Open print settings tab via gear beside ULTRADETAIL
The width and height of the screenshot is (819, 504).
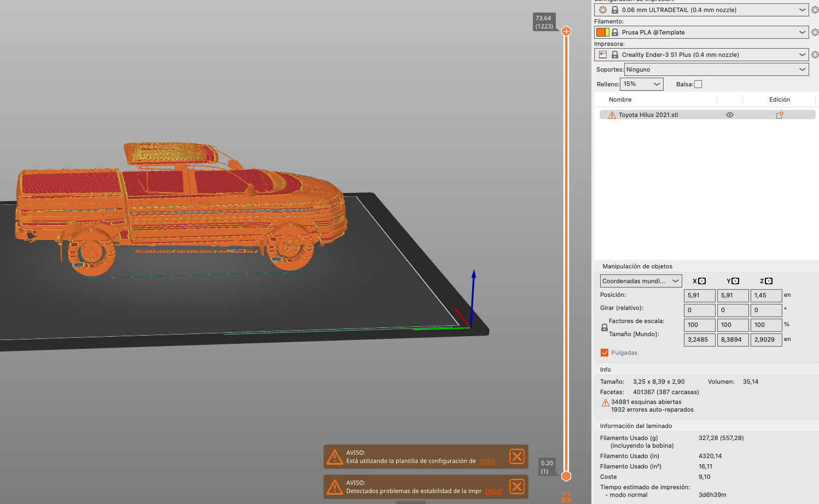(x=815, y=10)
